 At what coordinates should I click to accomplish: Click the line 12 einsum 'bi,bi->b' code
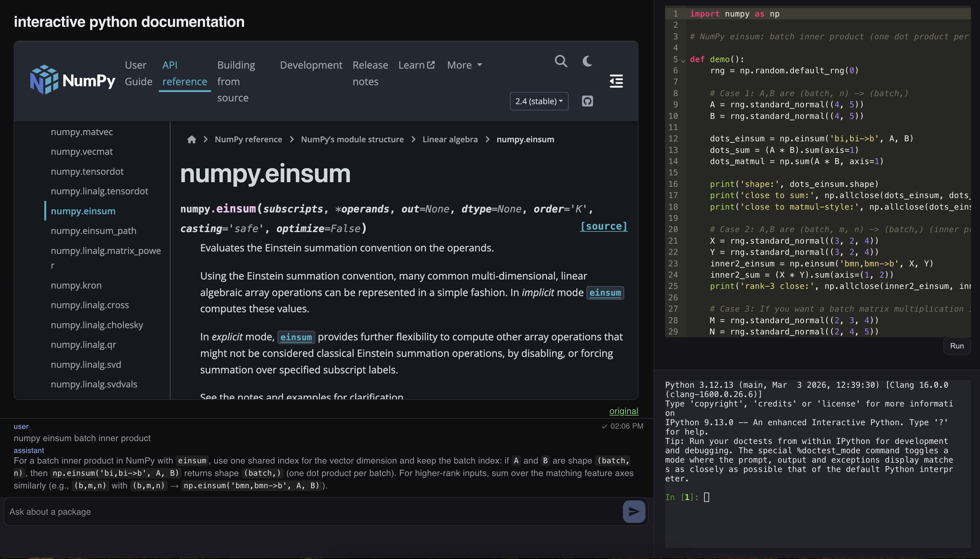pyautogui.click(x=811, y=139)
